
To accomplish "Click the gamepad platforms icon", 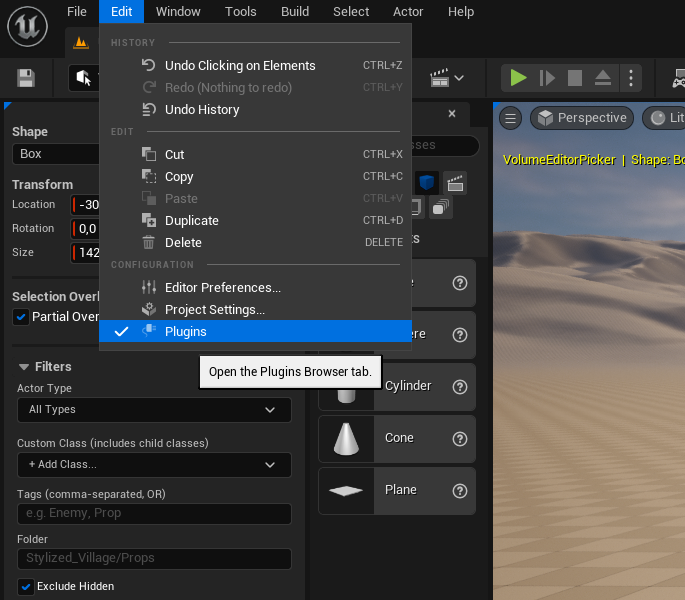I will tap(678, 78).
